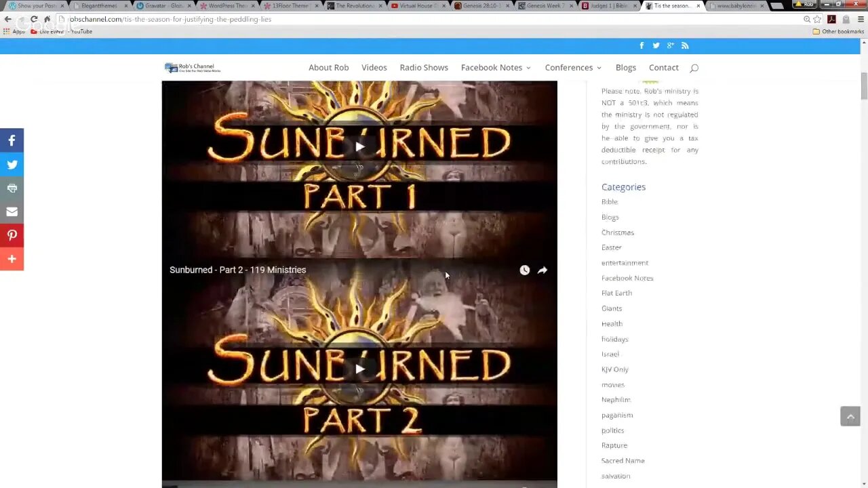Share page via Facebook sidebar button
This screenshot has height=488, width=868.
[12, 140]
